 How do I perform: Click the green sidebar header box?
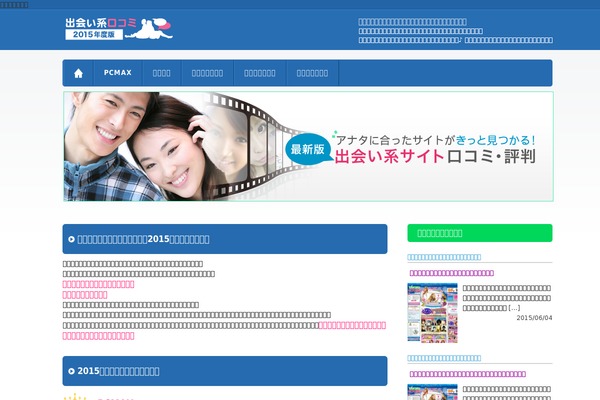[480, 233]
